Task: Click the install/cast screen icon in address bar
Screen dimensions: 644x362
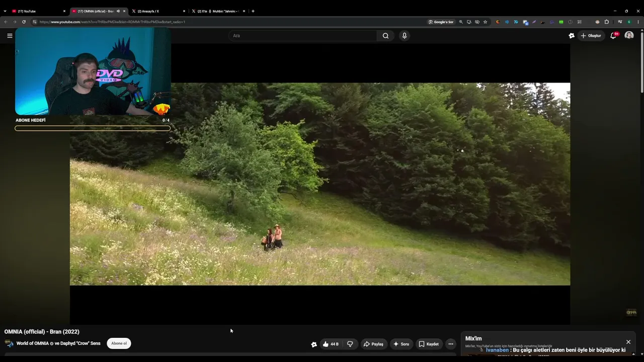Action: [x=469, y=22]
